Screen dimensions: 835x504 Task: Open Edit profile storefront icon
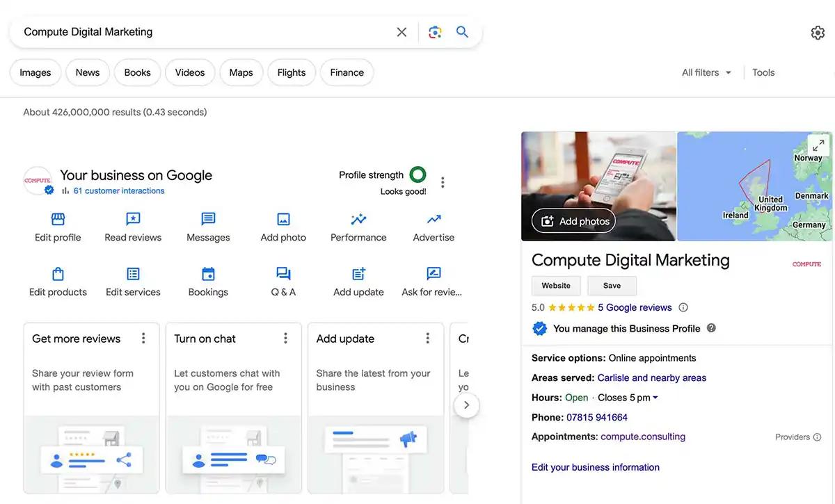(58, 220)
